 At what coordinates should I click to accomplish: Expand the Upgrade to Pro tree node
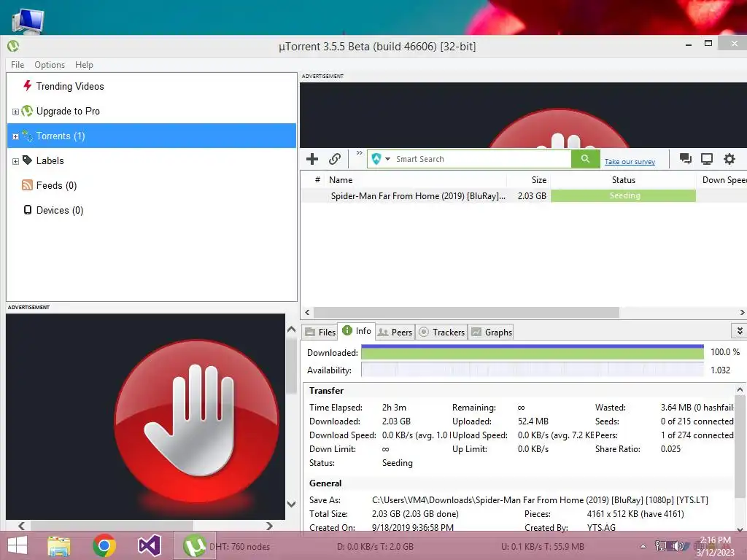[x=16, y=112]
